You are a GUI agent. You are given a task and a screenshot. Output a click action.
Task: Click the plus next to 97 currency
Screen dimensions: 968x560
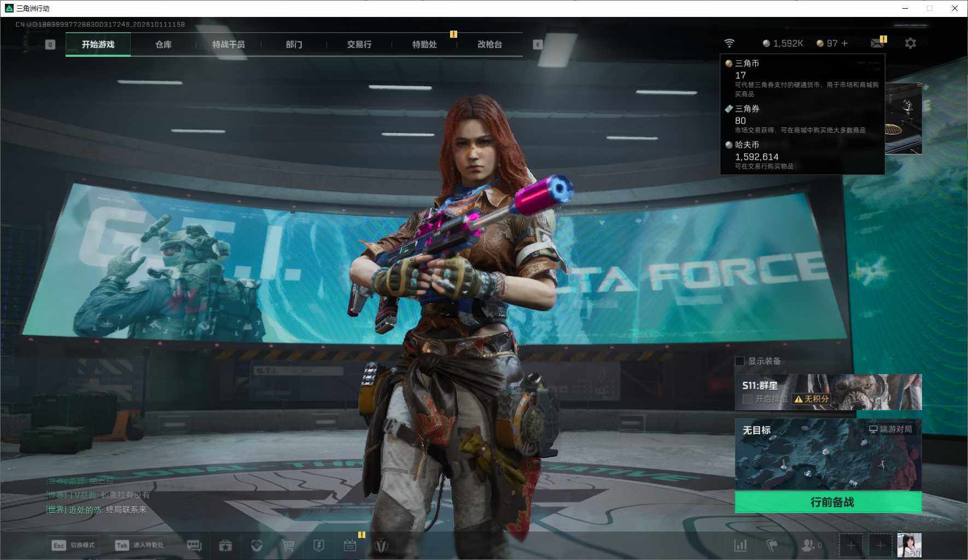(845, 43)
